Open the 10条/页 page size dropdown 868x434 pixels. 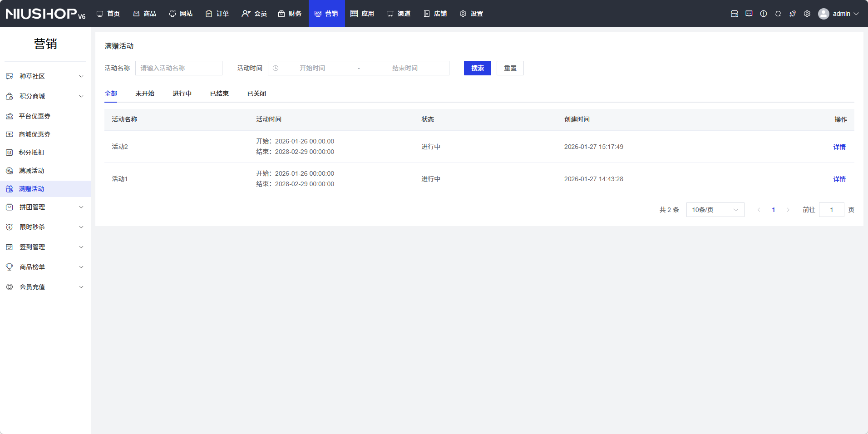(x=715, y=210)
